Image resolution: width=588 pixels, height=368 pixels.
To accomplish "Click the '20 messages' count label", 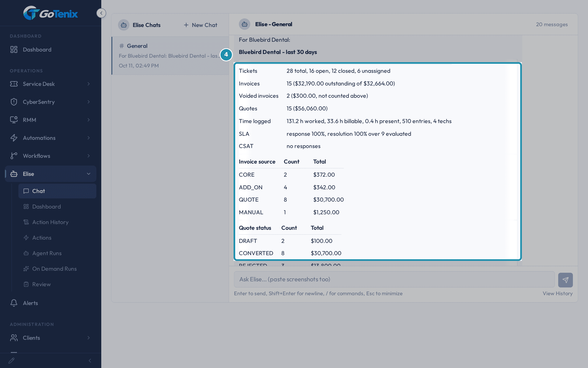I will pos(552,25).
